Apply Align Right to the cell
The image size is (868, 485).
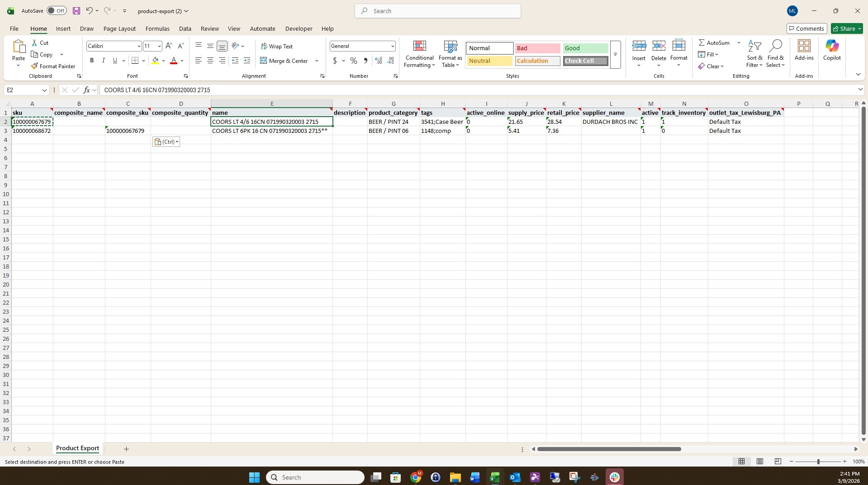(x=222, y=61)
